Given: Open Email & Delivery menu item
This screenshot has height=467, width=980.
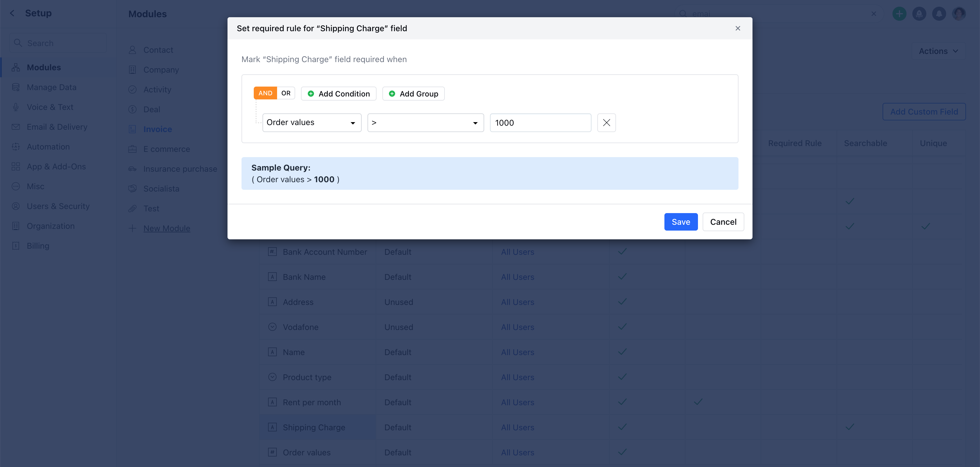Looking at the screenshot, I should click(x=57, y=127).
